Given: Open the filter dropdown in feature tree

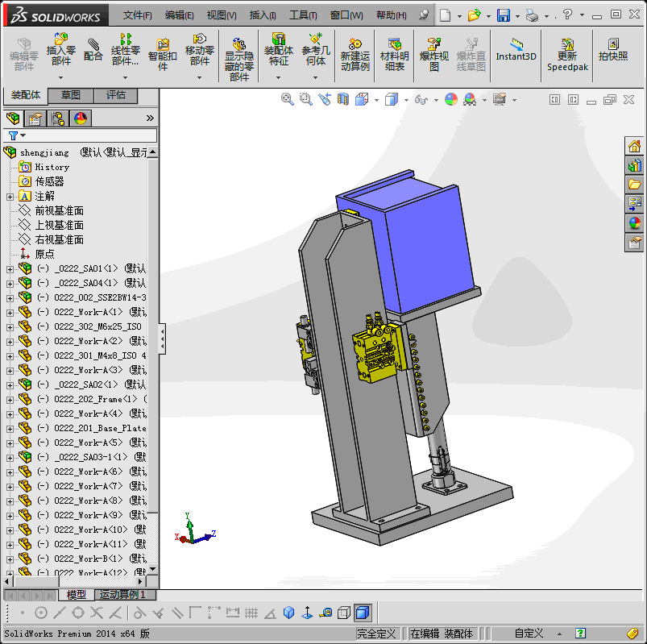Looking at the screenshot, I should tap(23, 135).
